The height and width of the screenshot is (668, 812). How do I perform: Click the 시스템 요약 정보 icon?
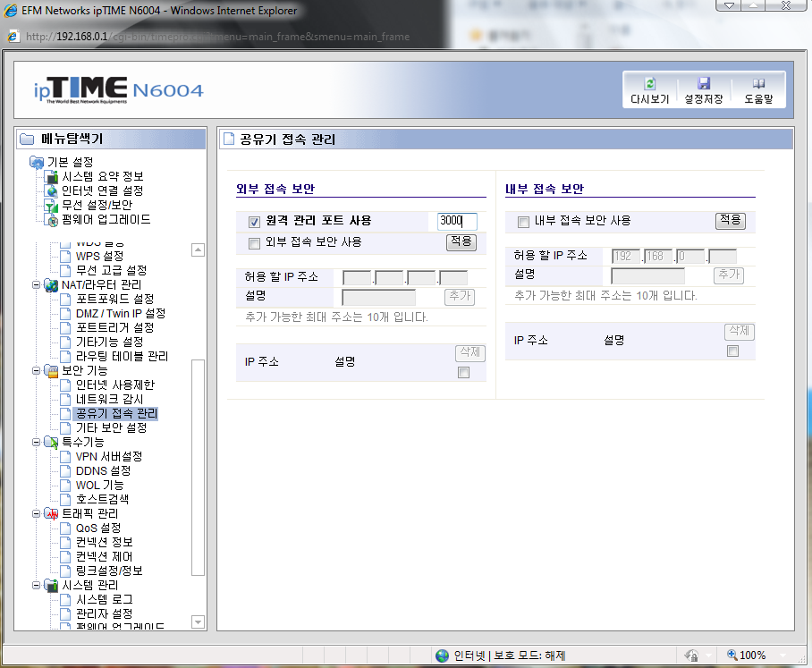coord(51,177)
